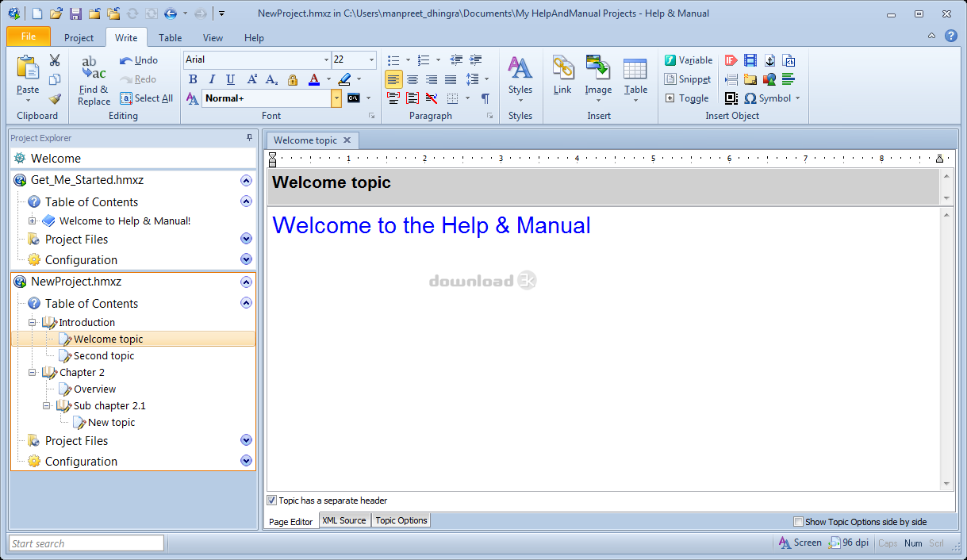Insert HTML code object icon

789,60
